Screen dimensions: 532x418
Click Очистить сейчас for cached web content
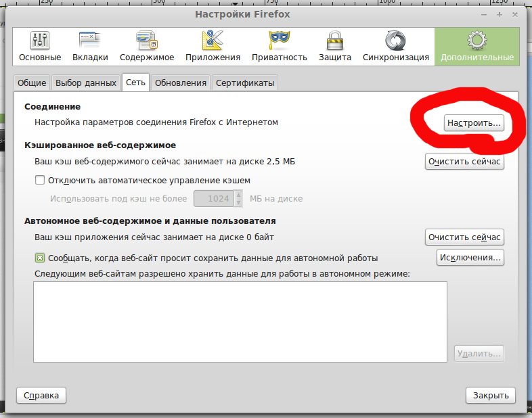click(464, 162)
